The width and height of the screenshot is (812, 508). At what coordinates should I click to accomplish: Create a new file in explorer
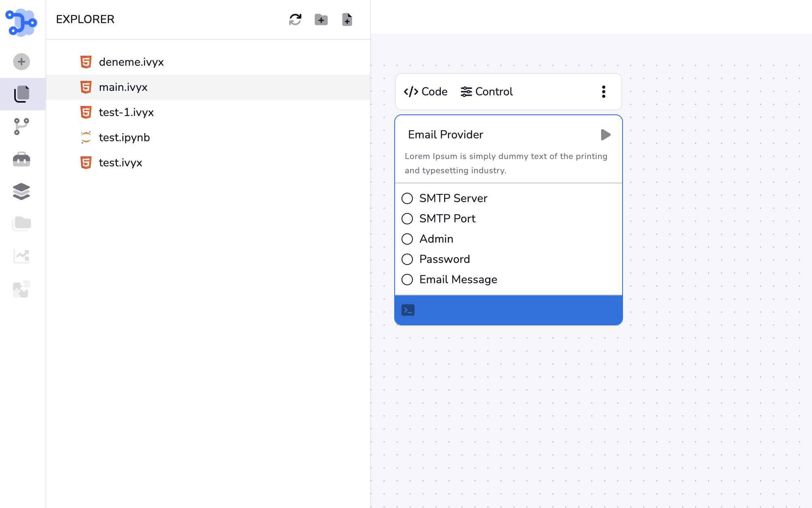coord(347,19)
